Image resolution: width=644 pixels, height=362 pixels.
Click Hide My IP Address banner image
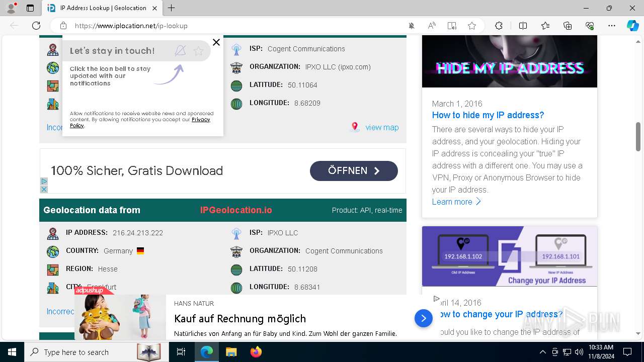(x=510, y=61)
